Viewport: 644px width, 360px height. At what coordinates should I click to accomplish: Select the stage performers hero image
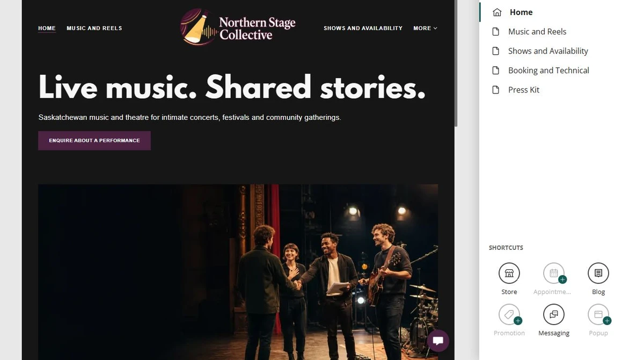238,272
